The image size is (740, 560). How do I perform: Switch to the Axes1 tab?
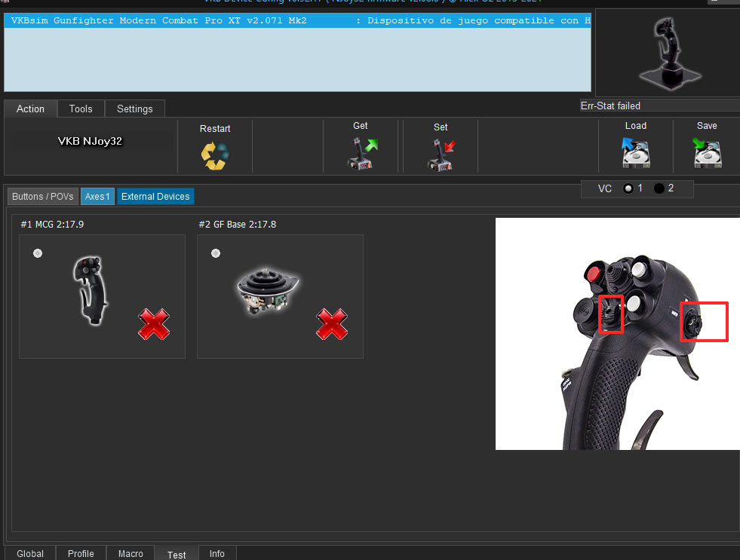[x=98, y=197]
